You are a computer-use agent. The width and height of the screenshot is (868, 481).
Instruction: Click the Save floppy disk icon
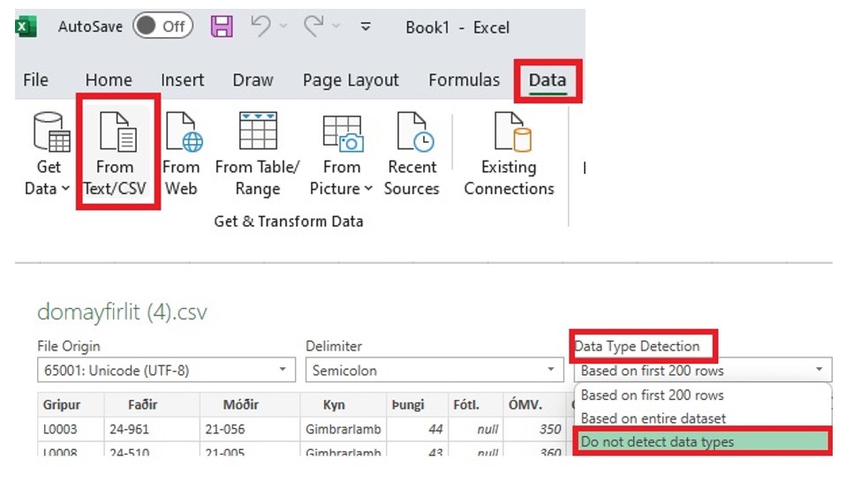pos(222,26)
